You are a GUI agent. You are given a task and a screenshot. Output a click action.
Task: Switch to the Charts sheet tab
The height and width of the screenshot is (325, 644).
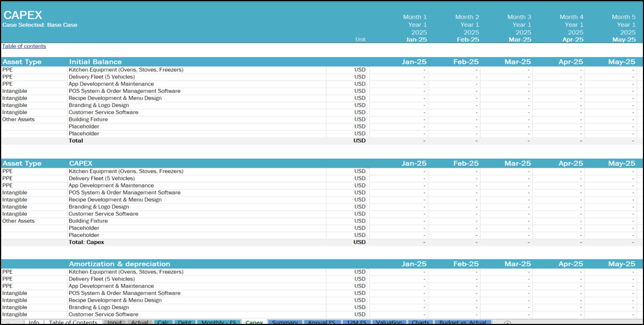420,322
